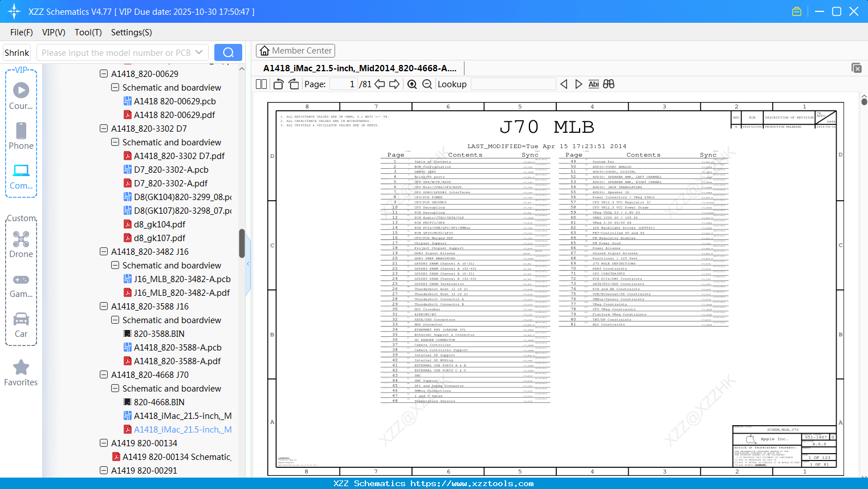Rotate the schematic page clockwise
Viewport: 868px width, 489px height.
pyautogui.click(x=294, y=84)
